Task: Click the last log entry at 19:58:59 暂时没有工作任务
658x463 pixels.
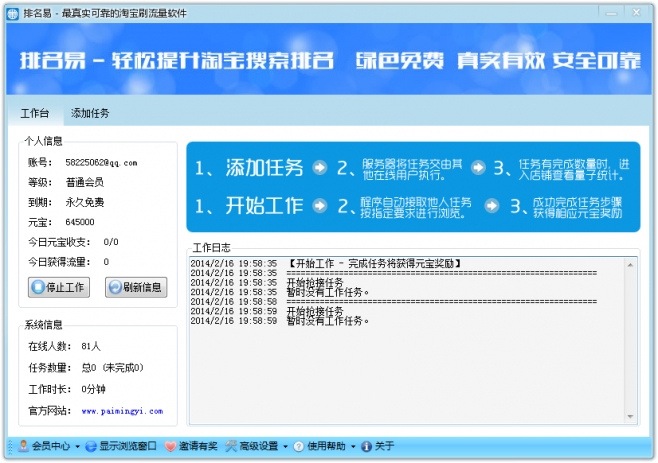Action: 280,321
